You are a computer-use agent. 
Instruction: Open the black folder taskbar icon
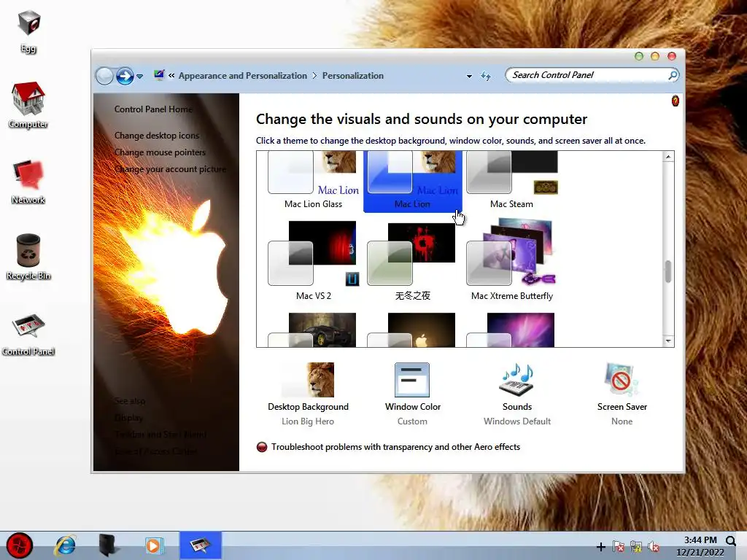coord(108,545)
